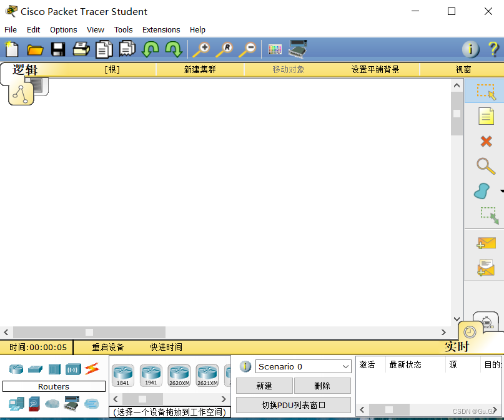Open the Help menu
This screenshot has width=504, height=420.
click(x=197, y=30)
